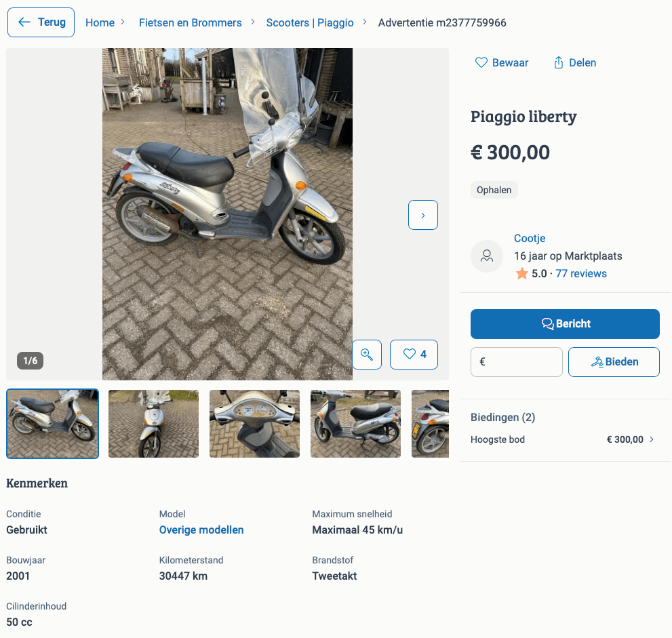Show the next photo with arrow
The image size is (672, 638).
coord(423,215)
